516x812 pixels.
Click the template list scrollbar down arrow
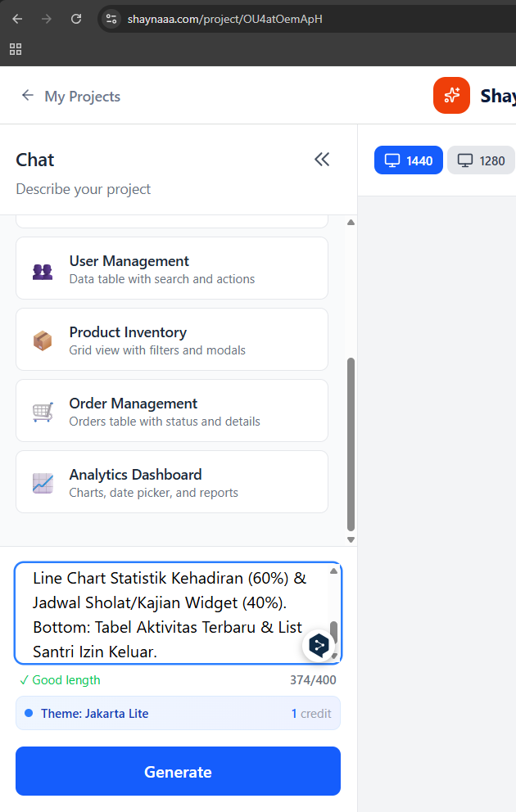tap(351, 539)
